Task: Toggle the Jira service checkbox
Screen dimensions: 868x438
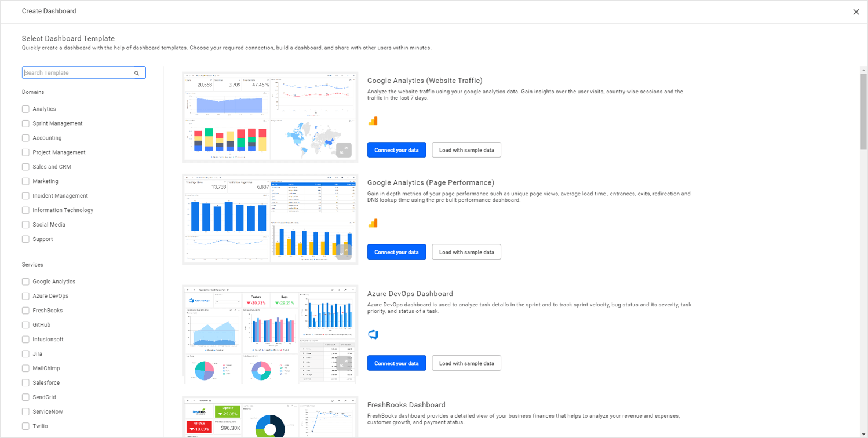Action: [x=25, y=354]
